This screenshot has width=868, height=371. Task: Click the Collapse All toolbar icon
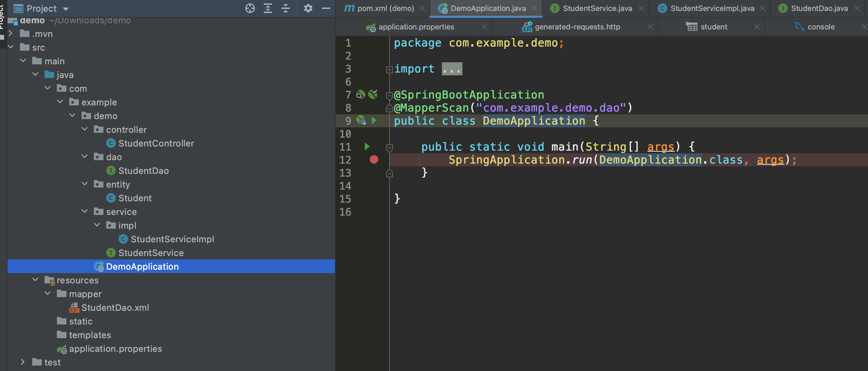pyautogui.click(x=286, y=8)
